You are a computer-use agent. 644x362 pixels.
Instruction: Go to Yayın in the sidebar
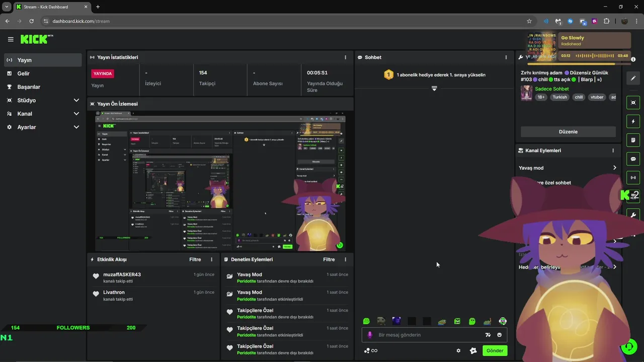pos(43,60)
